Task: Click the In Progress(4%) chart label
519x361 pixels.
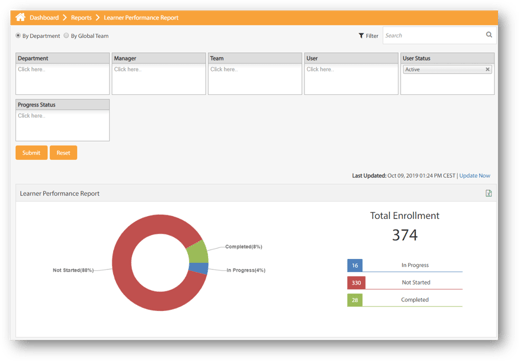Action: click(246, 270)
